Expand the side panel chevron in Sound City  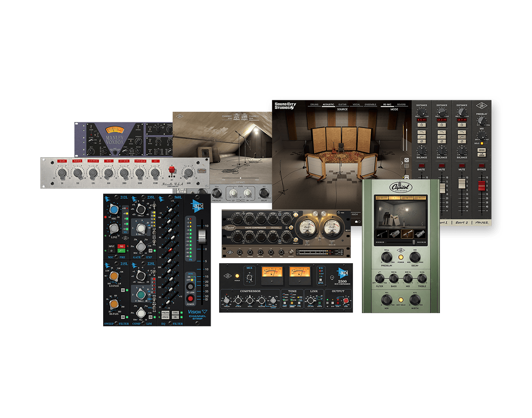point(402,163)
